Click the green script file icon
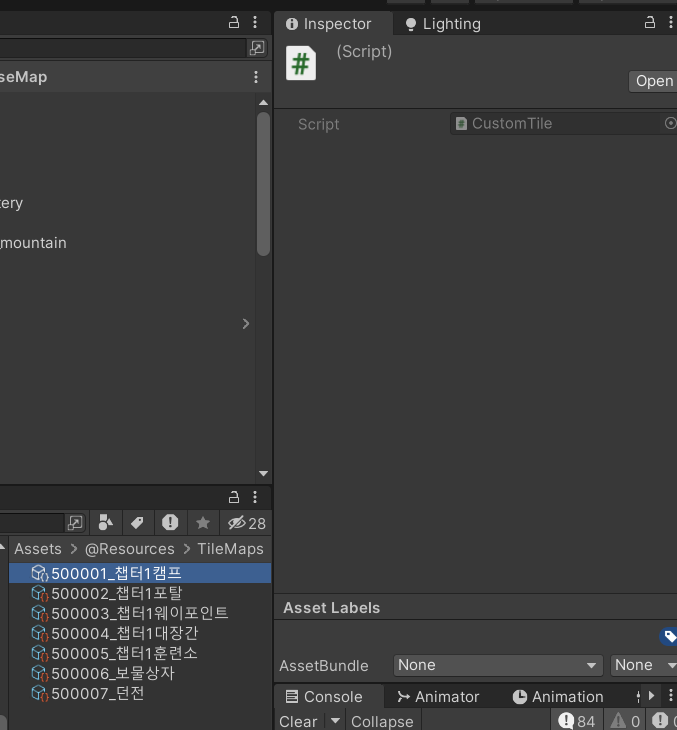Viewport: 677px width, 730px height. [x=301, y=63]
